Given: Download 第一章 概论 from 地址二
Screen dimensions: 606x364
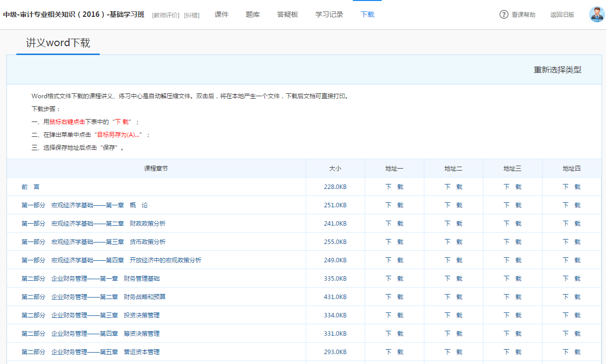Looking at the screenshot, I should (453, 205).
